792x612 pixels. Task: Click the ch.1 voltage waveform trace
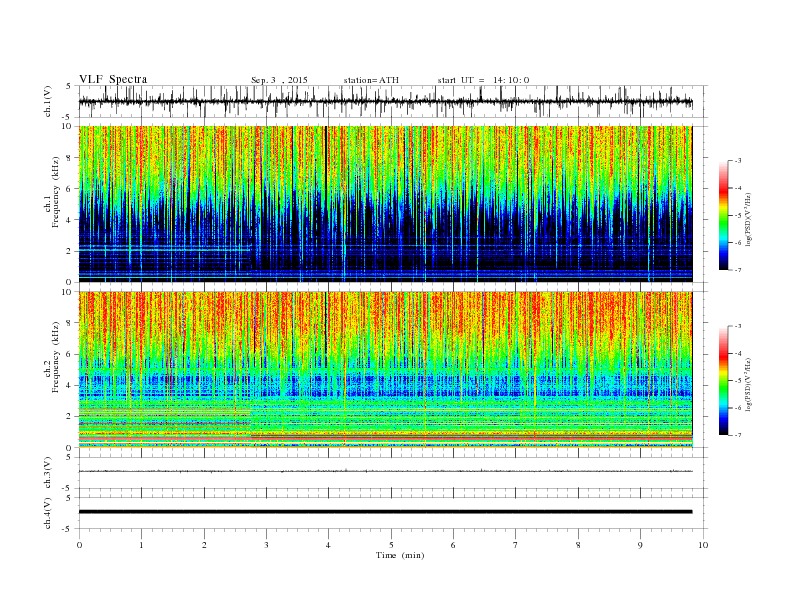pyautogui.click(x=385, y=101)
